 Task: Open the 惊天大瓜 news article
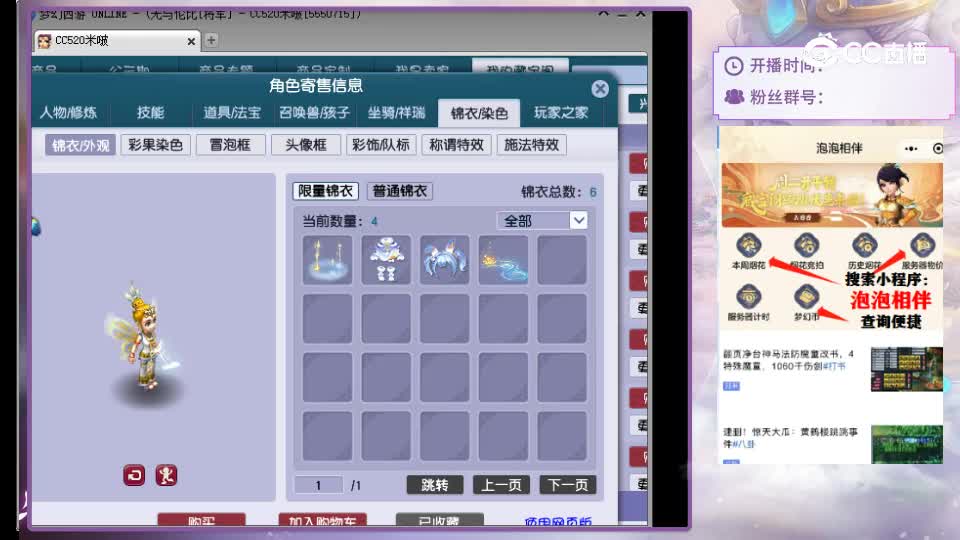pyautogui.click(x=790, y=437)
